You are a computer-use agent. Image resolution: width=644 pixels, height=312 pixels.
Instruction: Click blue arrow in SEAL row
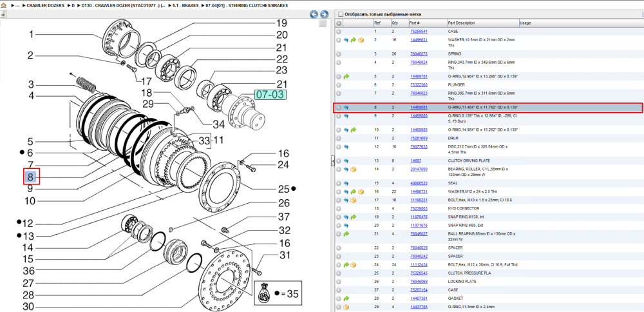click(x=346, y=183)
